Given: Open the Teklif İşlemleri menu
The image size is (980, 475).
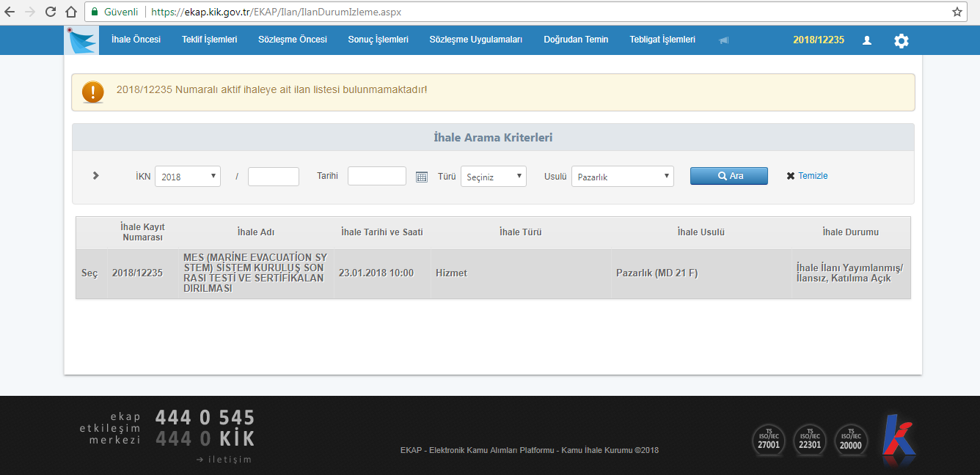Looking at the screenshot, I should point(209,40).
